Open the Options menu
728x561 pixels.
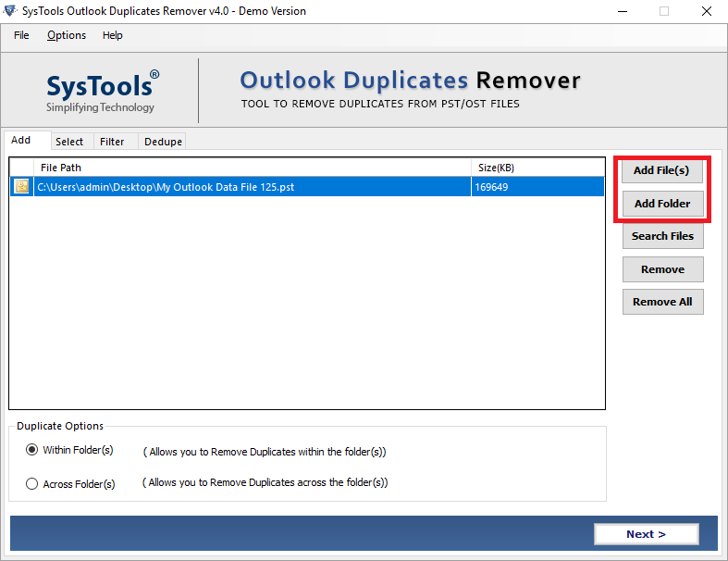tap(67, 35)
